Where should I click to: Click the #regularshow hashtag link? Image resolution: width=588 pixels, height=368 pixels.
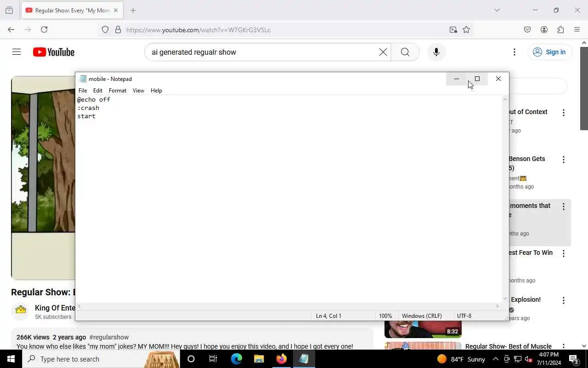(x=109, y=337)
